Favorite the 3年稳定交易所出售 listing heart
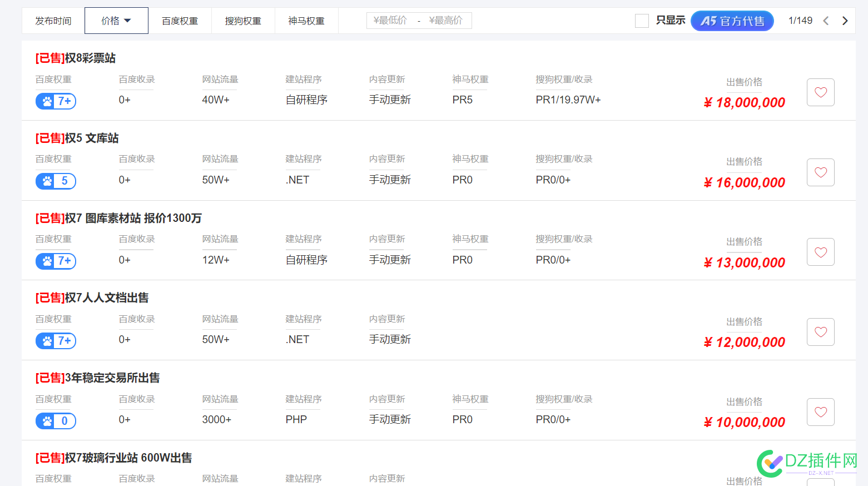Image resolution: width=868 pixels, height=486 pixels. (820, 412)
